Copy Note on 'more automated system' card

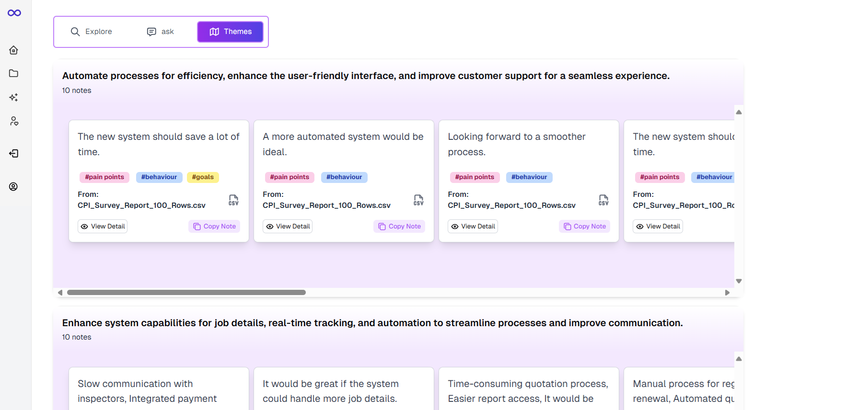399,227
